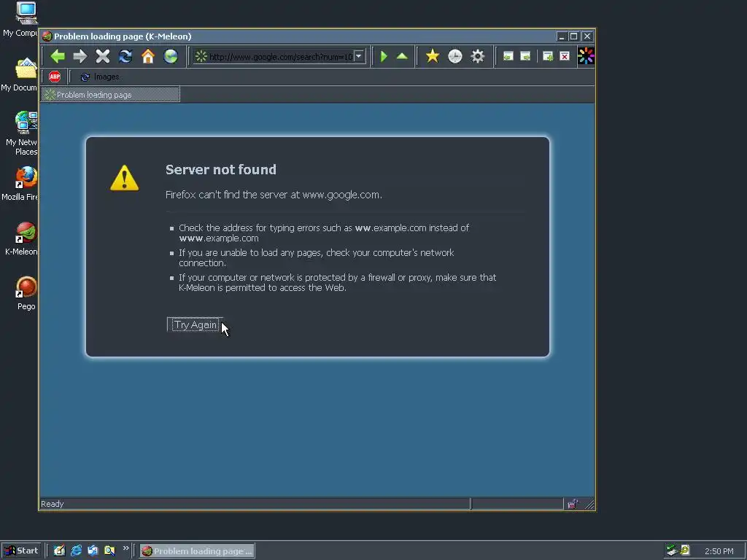Click the green Up triangle icon

point(402,57)
